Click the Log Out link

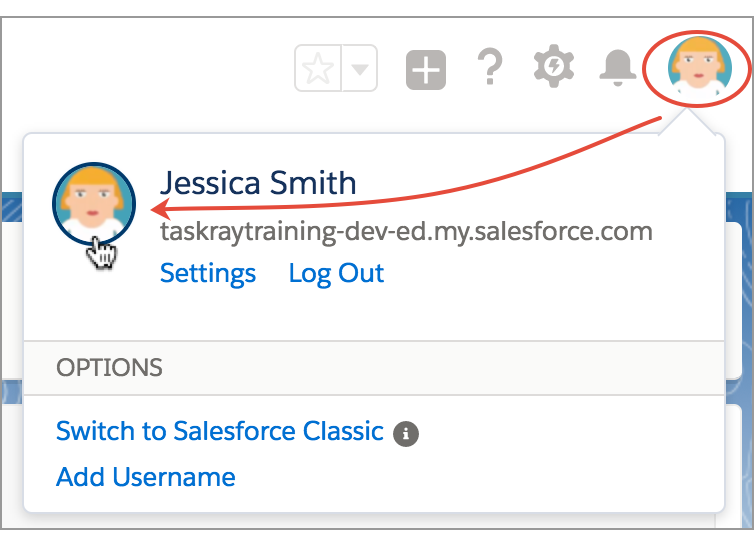pyautogui.click(x=336, y=274)
